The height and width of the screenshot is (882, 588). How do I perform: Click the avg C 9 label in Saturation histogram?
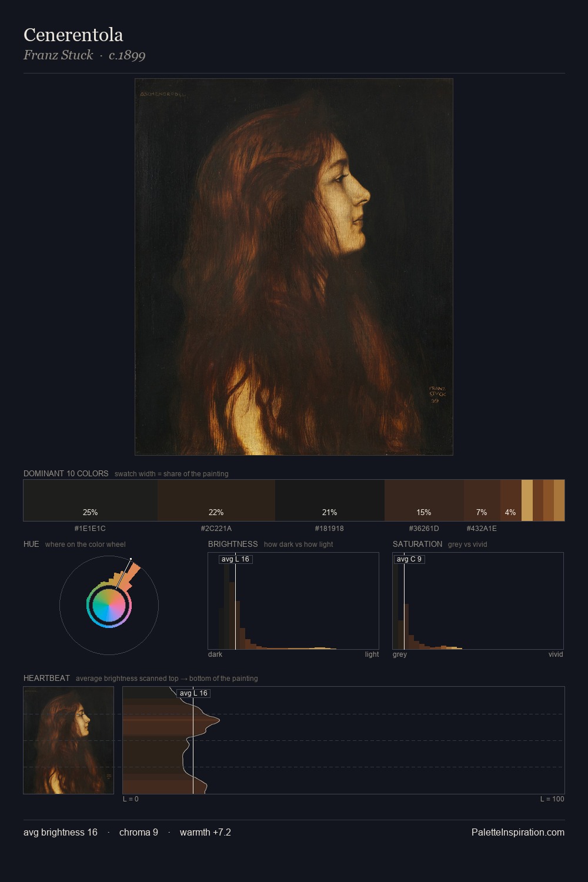[x=409, y=559]
